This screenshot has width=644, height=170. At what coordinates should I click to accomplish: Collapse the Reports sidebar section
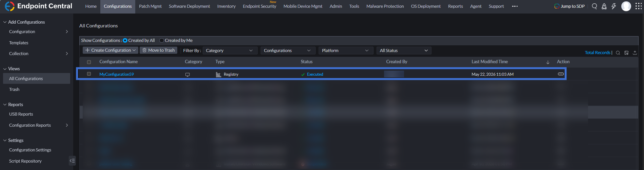(5, 104)
